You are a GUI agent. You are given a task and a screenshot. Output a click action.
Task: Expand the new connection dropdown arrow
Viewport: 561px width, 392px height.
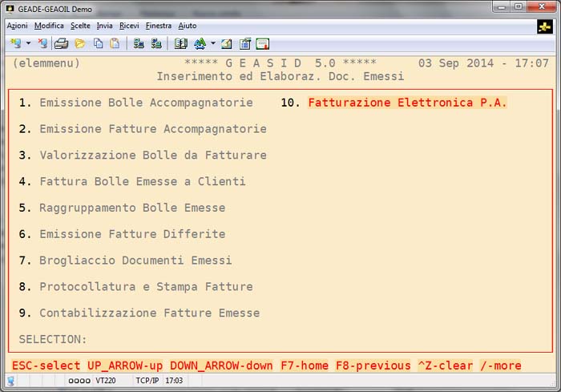pos(28,43)
